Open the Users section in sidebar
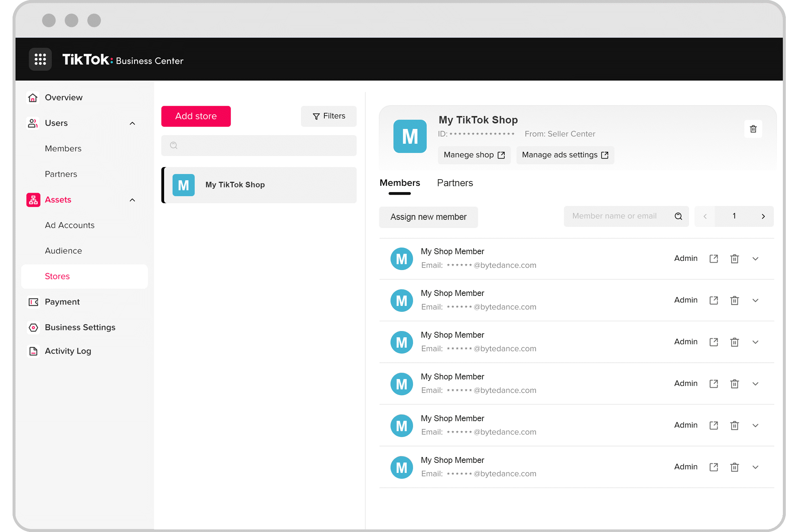This screenshot has height=532, width=798. tap(56, 123)
